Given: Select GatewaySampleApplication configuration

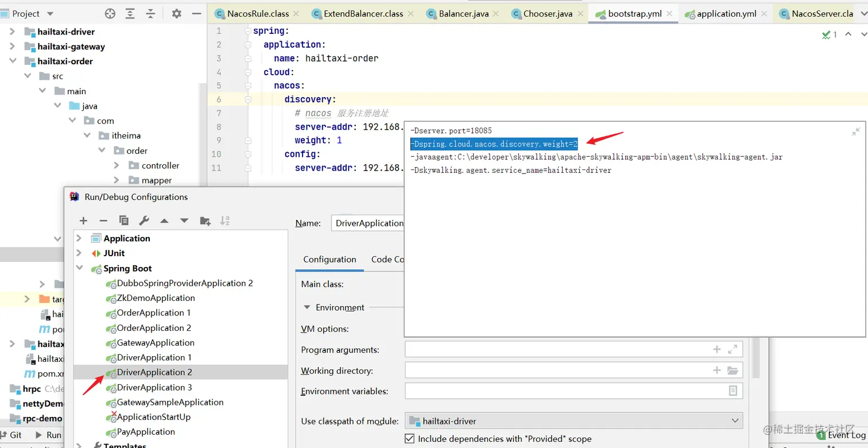Looking at the screenshot, I should pos(170,402).
